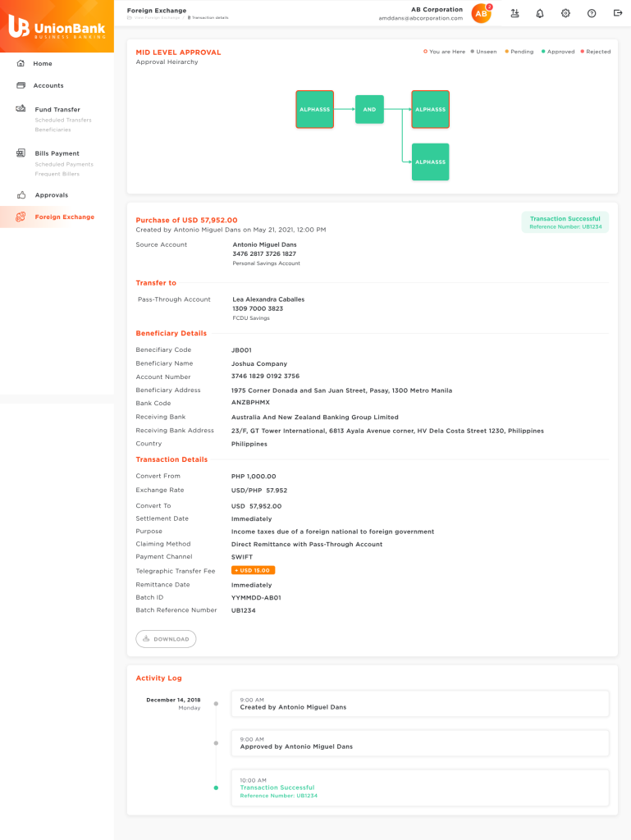Open settings via the gear icon
Image resolution: width=631 pixels, height=840 pixels.
(x=565, y=13)
